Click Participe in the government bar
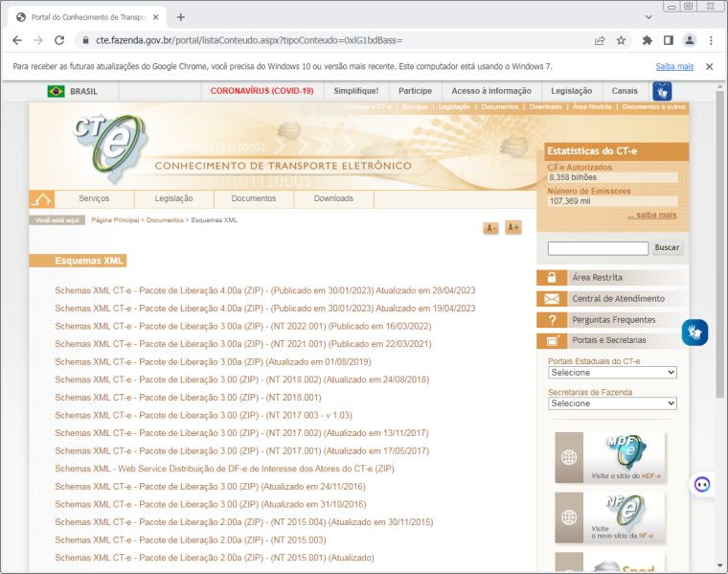 pyautogui.click(x=415, y=91)
